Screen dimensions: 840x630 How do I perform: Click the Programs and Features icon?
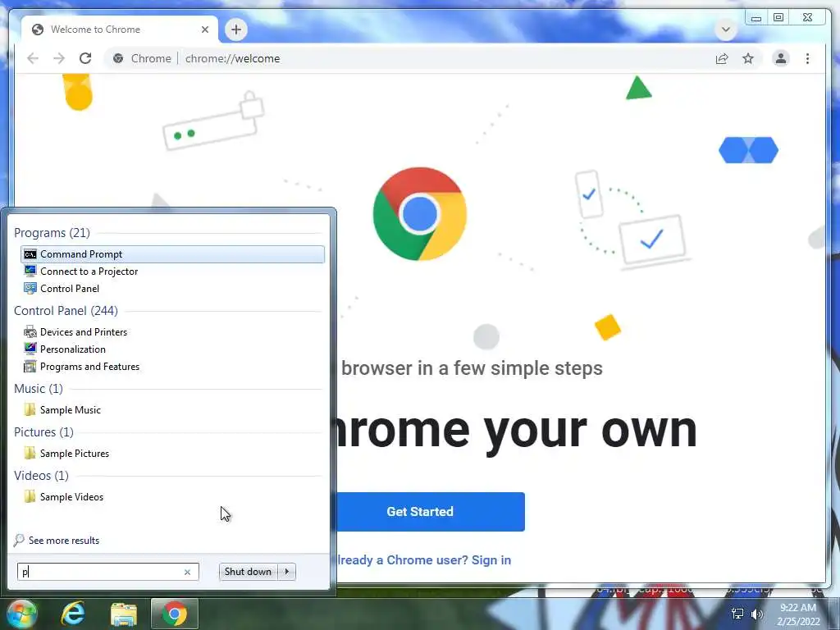coord(30,367)
